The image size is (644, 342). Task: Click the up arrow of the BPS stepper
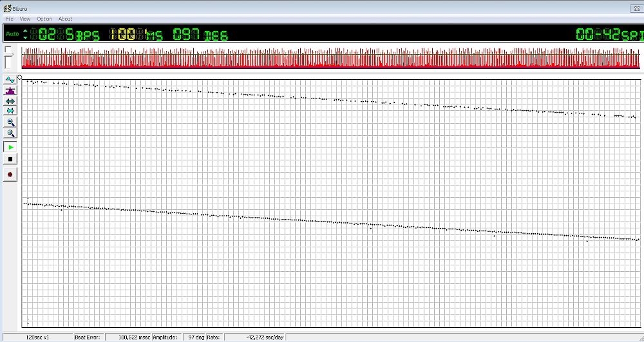pos(25,31)
